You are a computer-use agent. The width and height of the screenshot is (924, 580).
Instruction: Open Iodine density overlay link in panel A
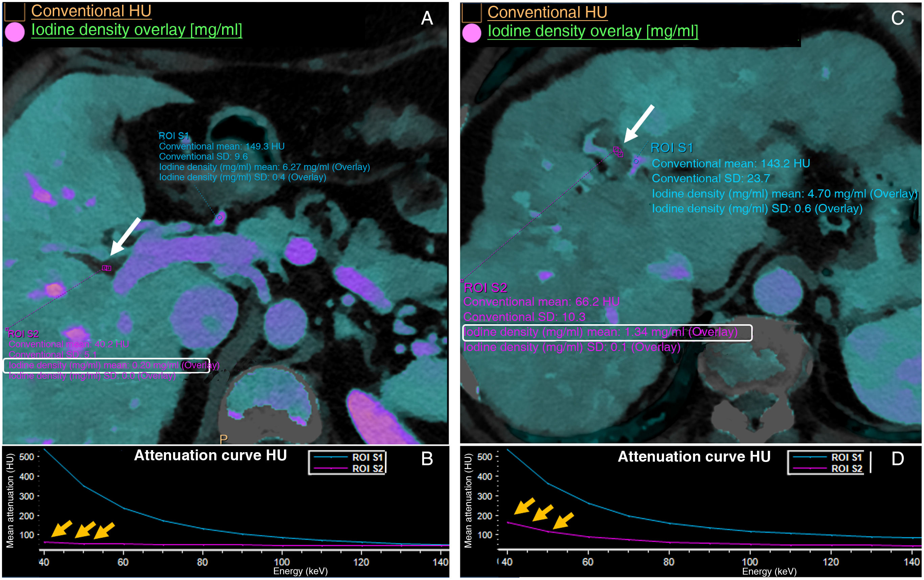[x=137, y=30]
